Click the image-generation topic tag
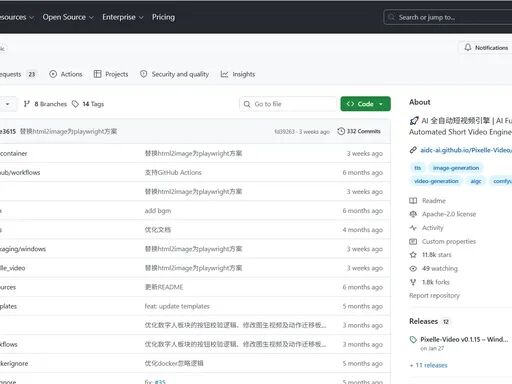This screenshot has width=512, height=384. pyautogui.click(x=456, y=168)
